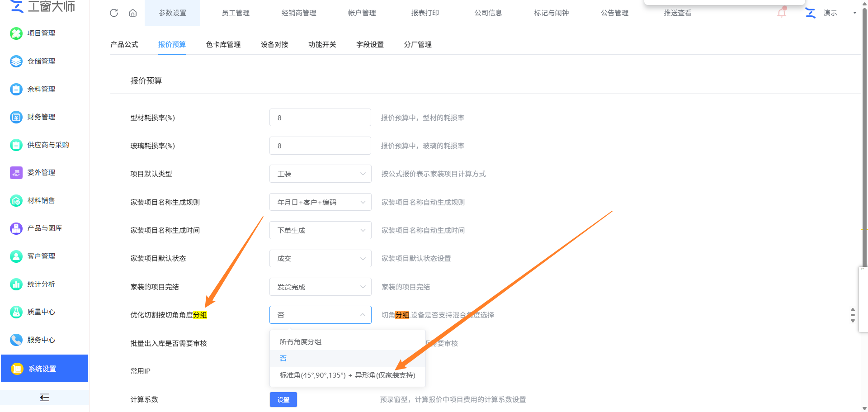Open the notification bell icon
This screenshot has height=412, width=868.
[782, 12]
